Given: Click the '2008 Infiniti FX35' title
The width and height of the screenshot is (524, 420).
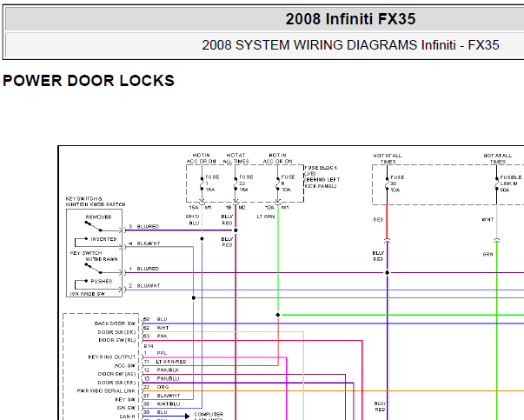Looking at the screenshot, I should [350, 19].
